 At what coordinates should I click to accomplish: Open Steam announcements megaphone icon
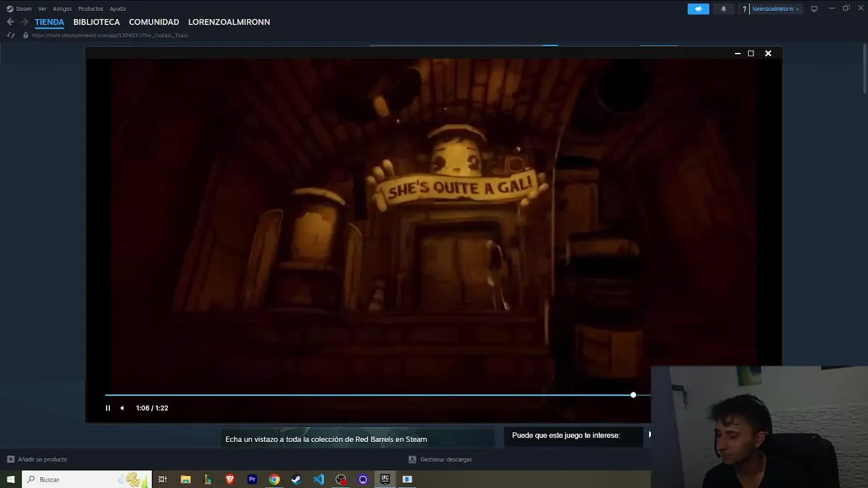tap(698, 9)
